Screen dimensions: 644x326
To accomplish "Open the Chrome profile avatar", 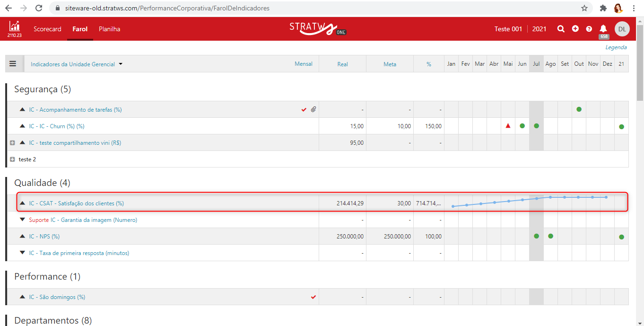I will pyautogui.click(x=618, y=8).
